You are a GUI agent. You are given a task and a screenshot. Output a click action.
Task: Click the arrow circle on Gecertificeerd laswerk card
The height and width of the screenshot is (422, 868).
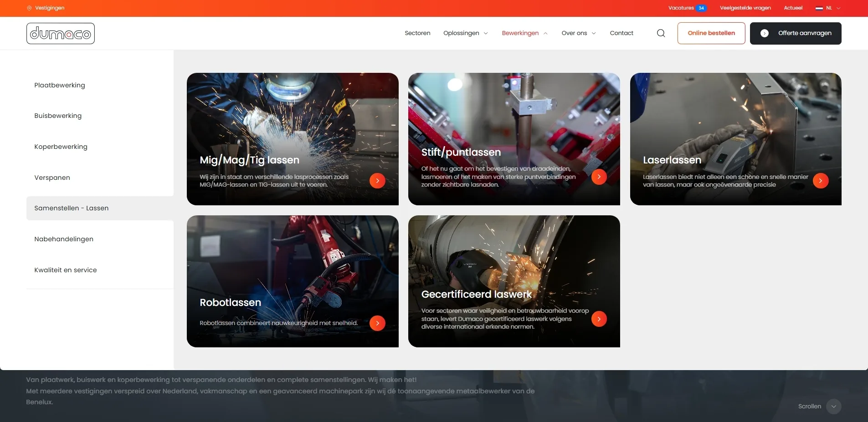[599, 319]
